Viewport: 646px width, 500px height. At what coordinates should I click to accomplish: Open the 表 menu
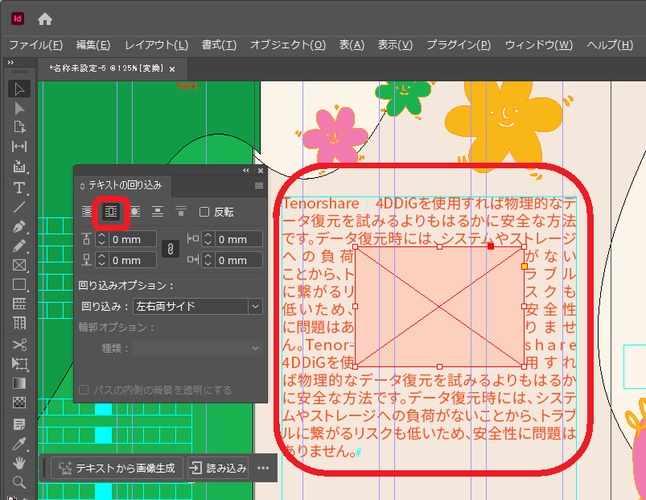[352, 45]
